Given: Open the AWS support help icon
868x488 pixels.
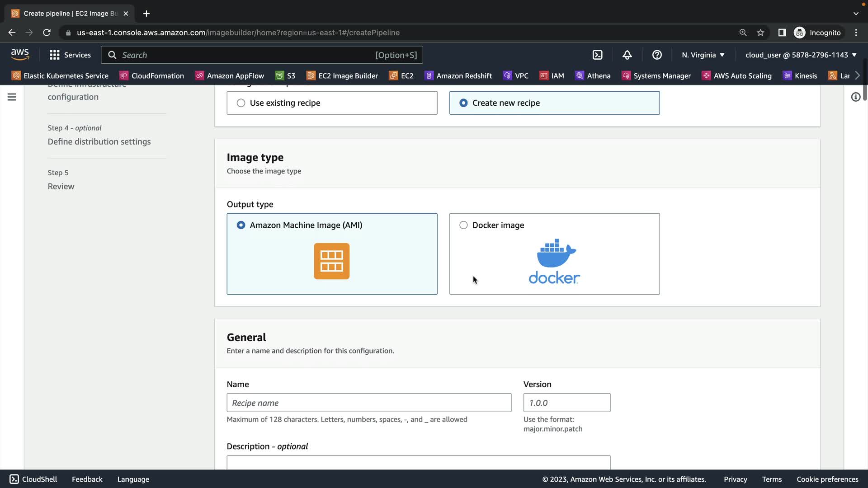Looking at the screenshot, I should pyautogui.click(x=657, y=55).
